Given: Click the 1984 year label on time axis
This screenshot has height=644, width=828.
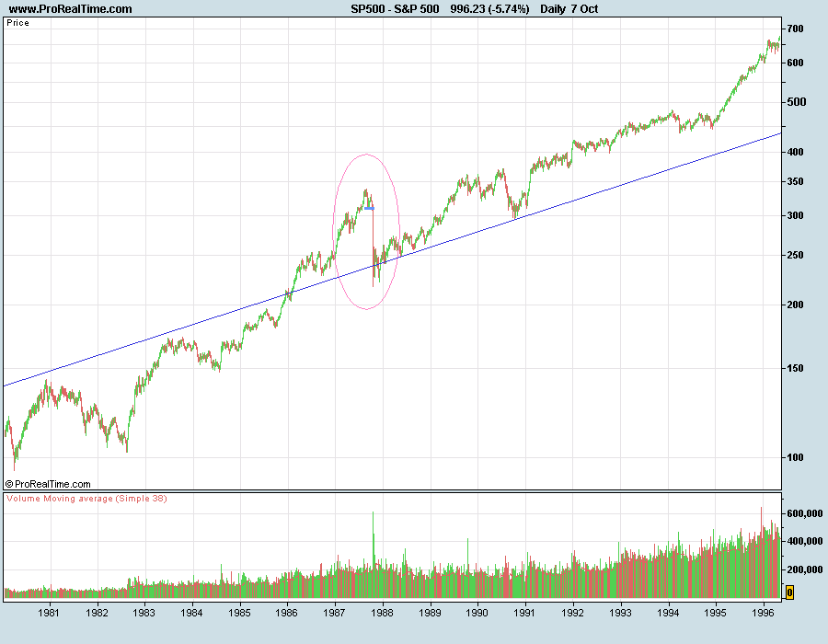Looking at the screenshot, I should [x=191, y=613].
